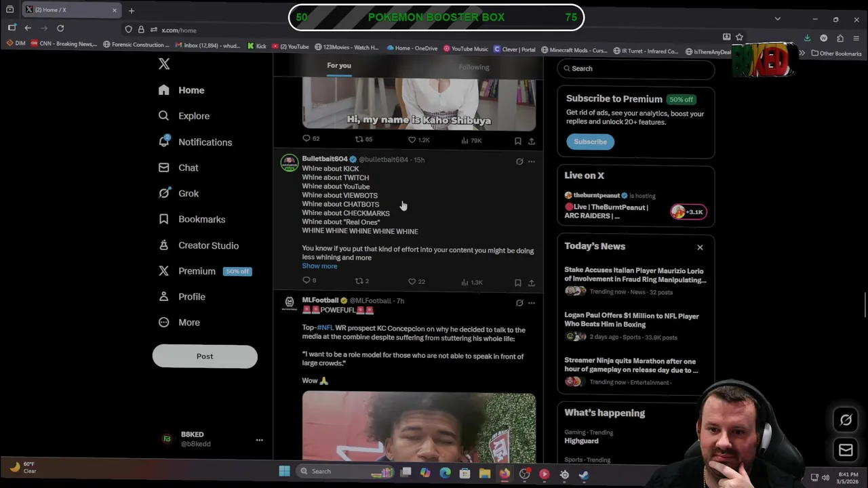Open Notifications in the sidebar
Screen dimensions: 868x488
[195, 142]
